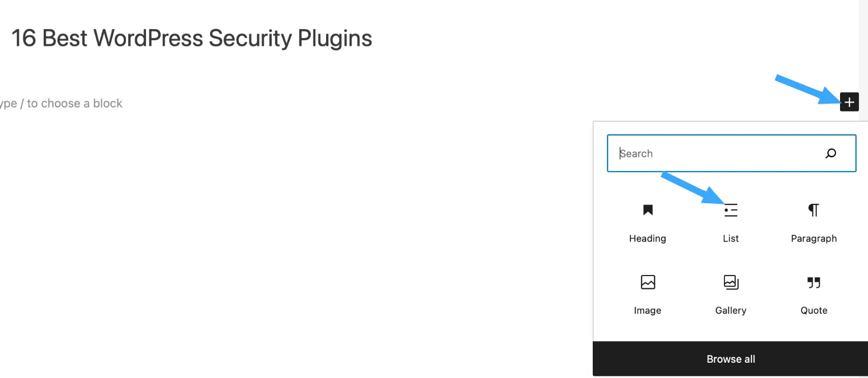This screenshot has height=378, width=868.
Task: Open full block library with Browse all
Action: coord(731,359)
